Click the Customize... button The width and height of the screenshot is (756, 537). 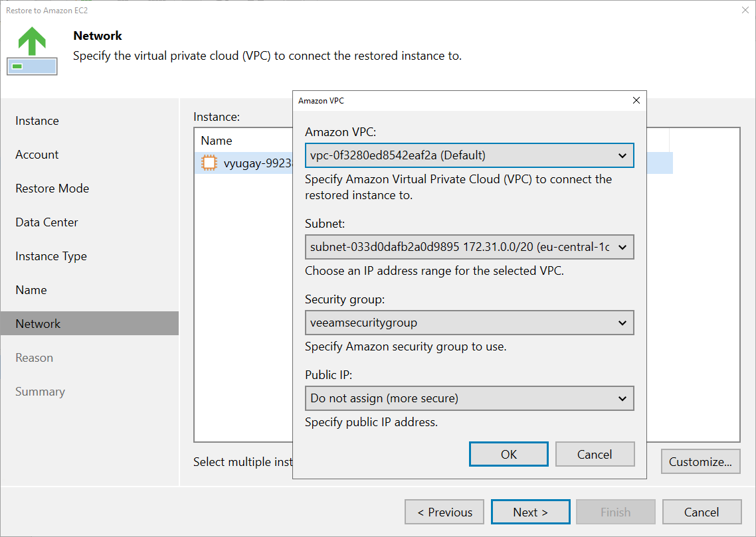[x=701, y=461]
